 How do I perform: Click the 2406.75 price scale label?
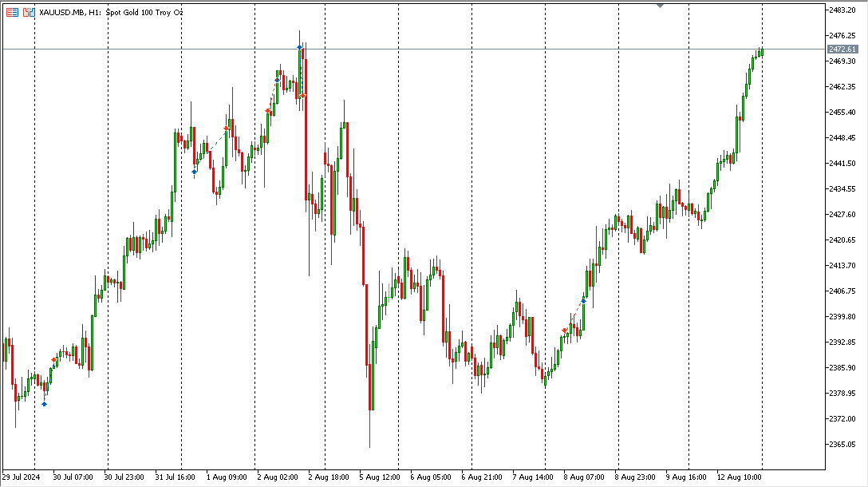pos(842,291)
